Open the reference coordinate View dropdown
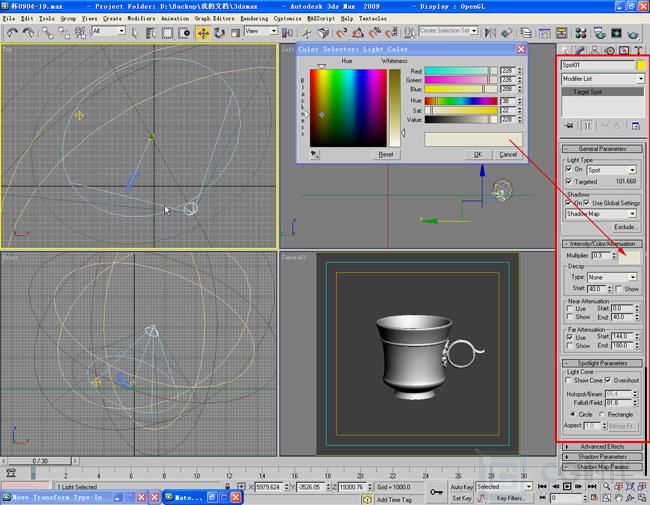 pyautogui.click(x=261, y=31)
